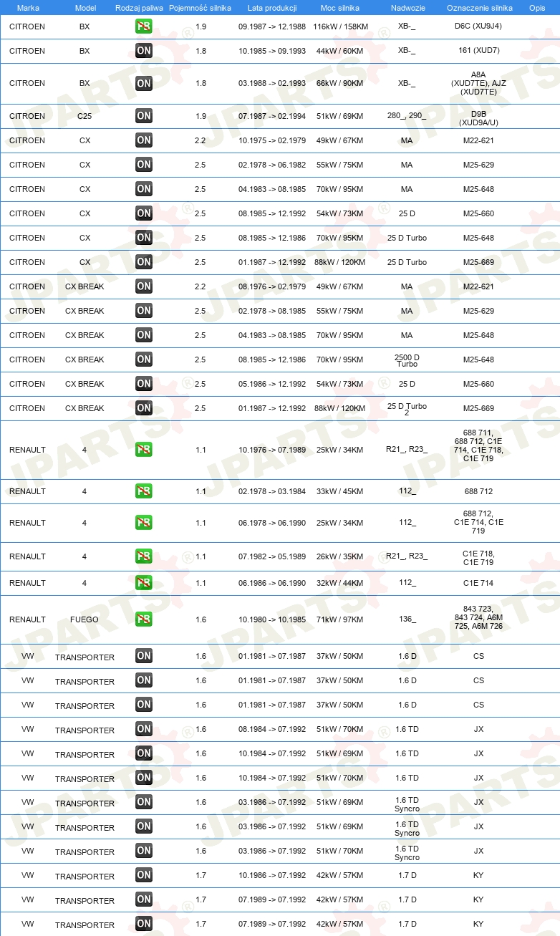Image resolution: width=560 pixels, height=936 pixels.
Task: Click the FUEGO model cell
Action: [x=85, y=619]
